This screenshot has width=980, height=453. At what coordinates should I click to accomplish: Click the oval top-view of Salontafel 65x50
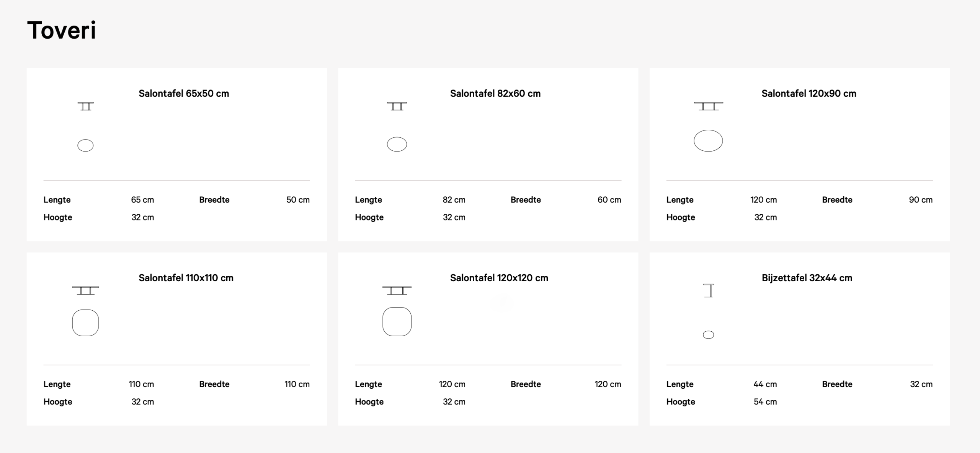[85, 145]
